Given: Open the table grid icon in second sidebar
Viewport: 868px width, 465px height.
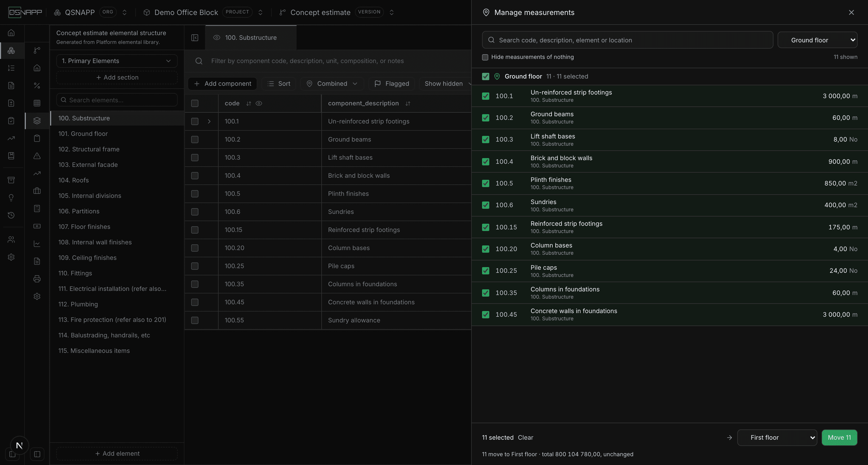Looking at the screenshot, I should pos(37,103).
